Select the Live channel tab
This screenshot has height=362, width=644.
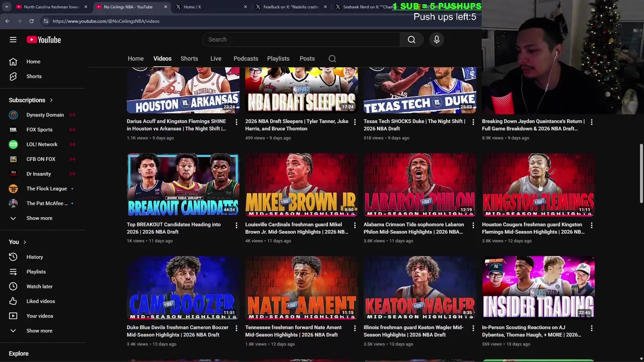coord(216,59)
